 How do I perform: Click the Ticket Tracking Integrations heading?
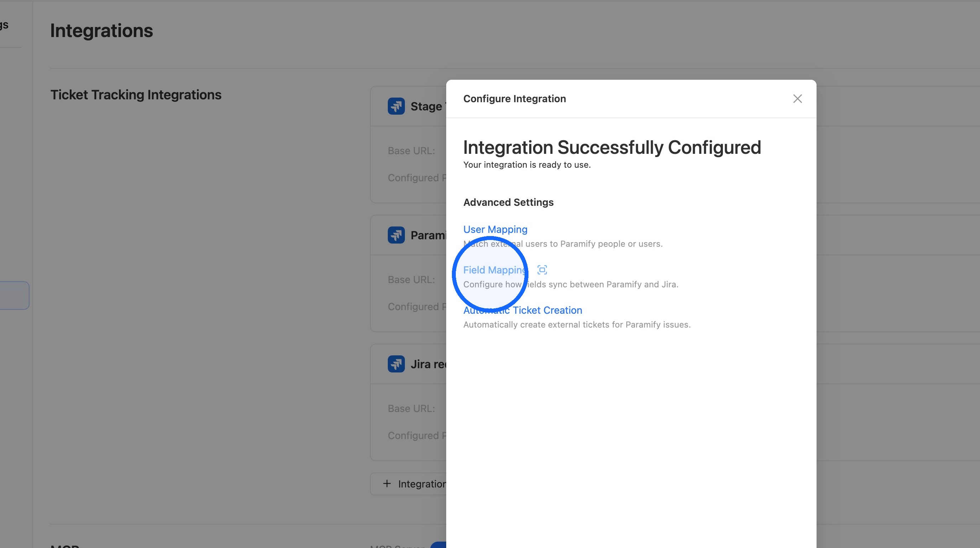tap(136, 95)
